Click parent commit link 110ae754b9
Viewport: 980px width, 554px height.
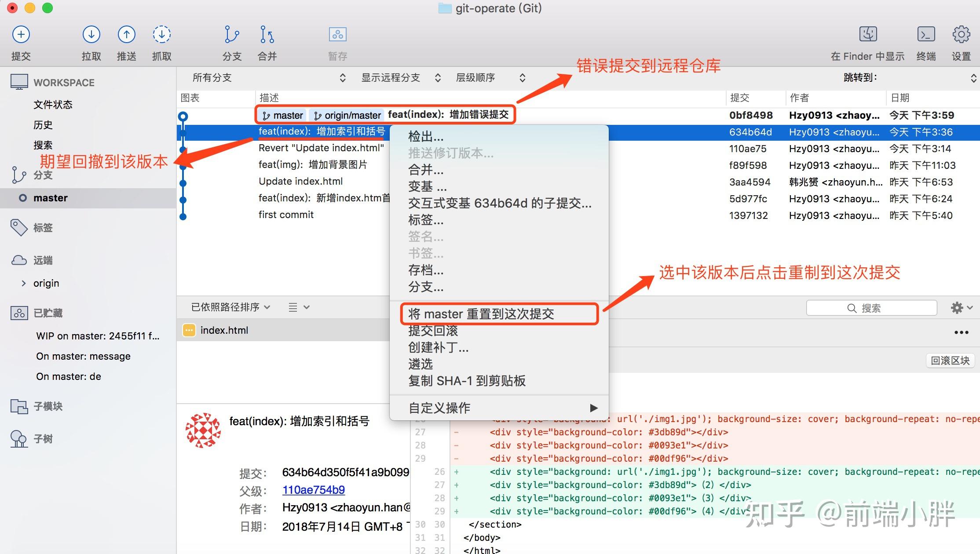313,489
